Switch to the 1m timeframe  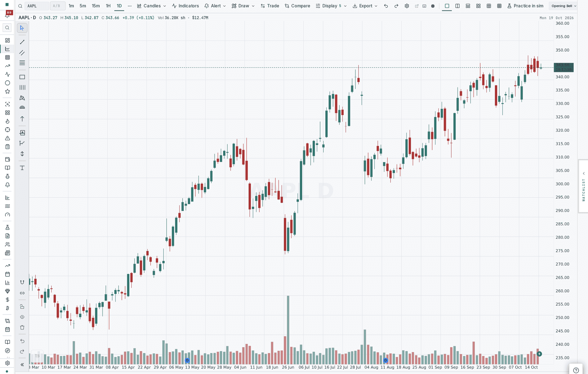click(71, 6)
